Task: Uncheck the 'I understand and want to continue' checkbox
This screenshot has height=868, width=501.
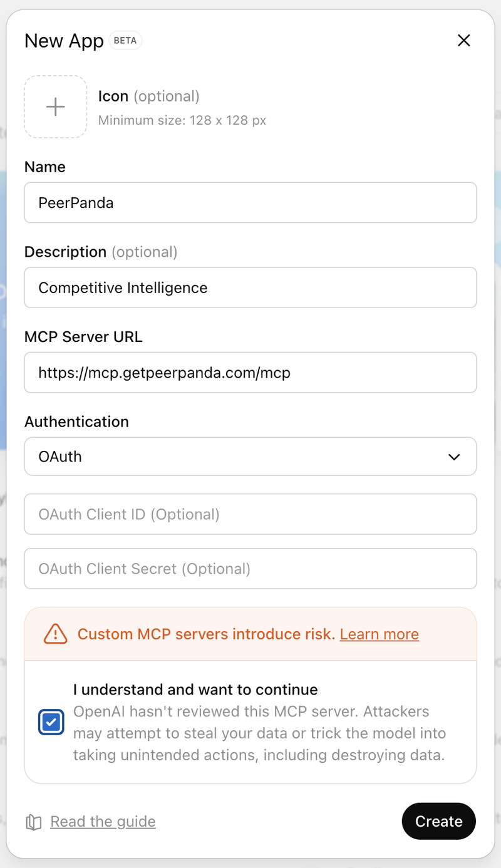Action: [51, 721]
